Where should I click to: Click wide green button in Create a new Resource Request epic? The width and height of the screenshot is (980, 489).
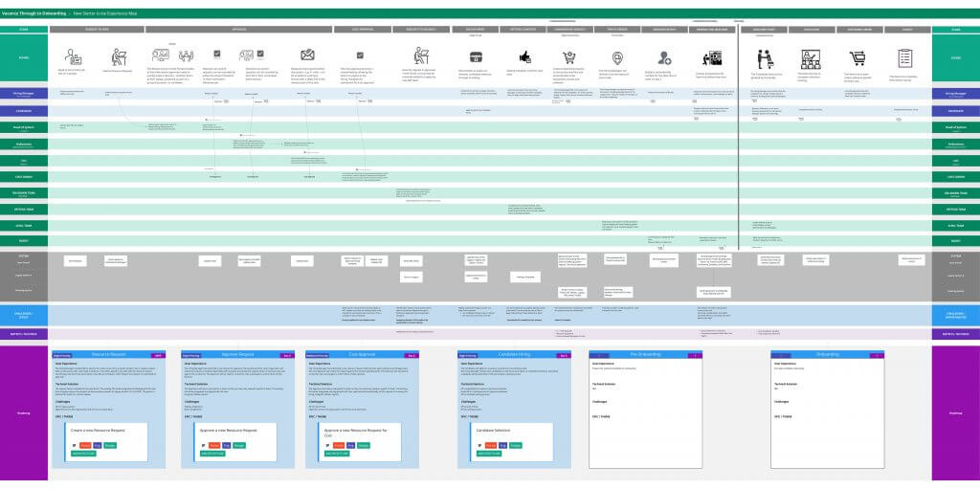click(83, 454)
